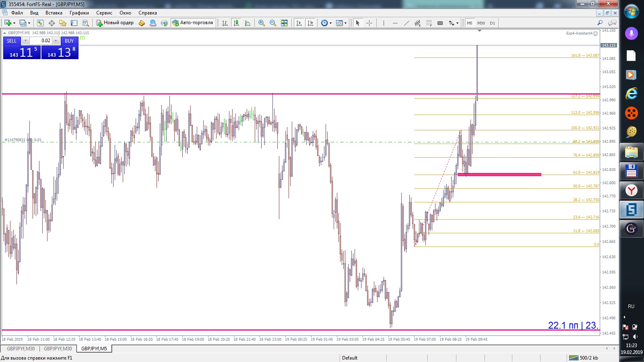644x362 pixels.
Task: Zoom out on the chart
Action: pyautogui.click(x=273, y=23)
